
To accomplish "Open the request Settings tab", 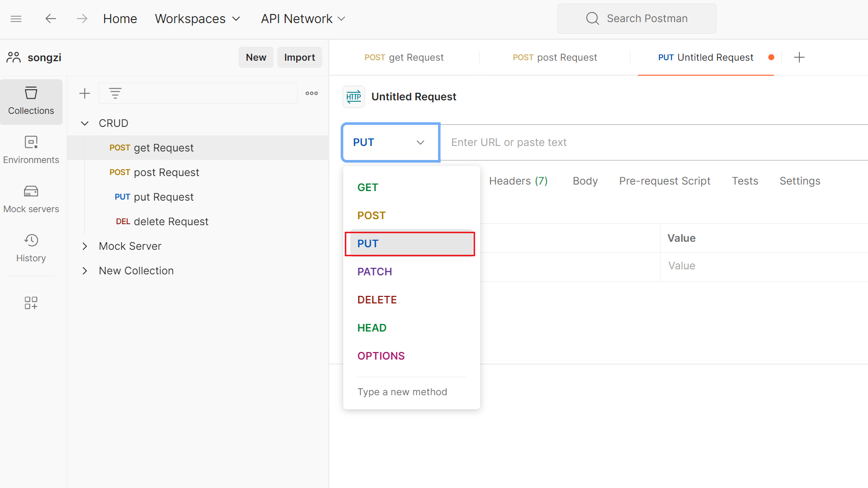I will click(x=800, y=181).
